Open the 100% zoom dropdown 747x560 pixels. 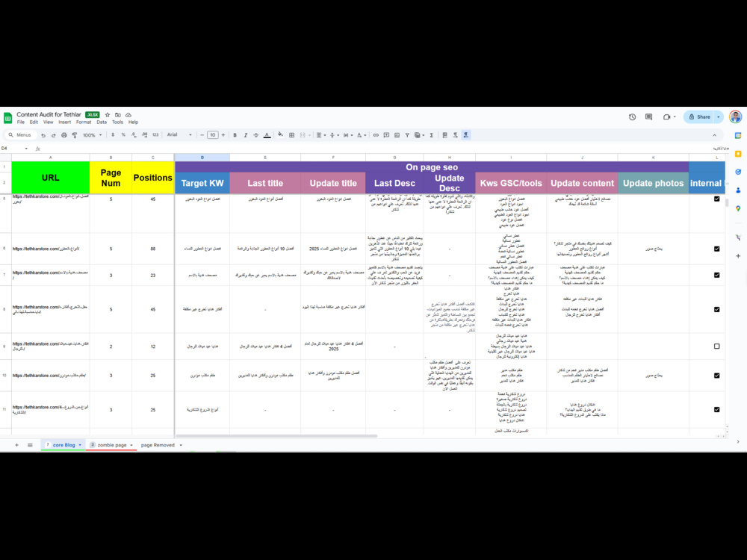[x=93, y=135]
